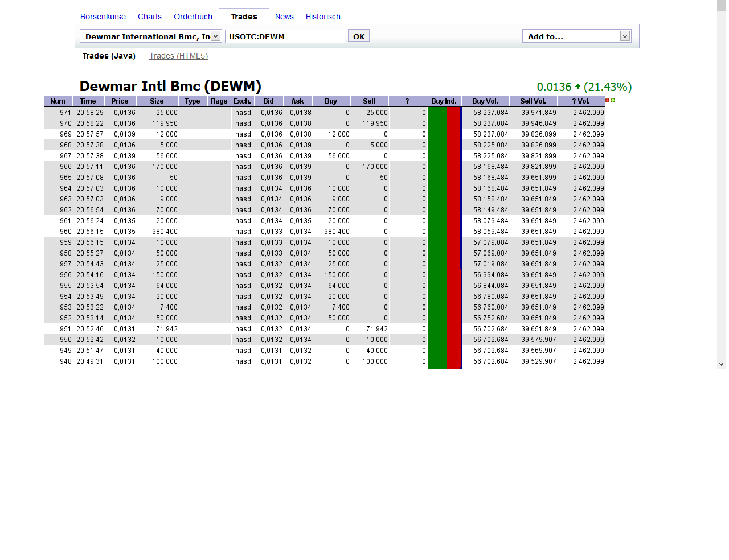This screenshot has width=729, height=560.
Task: Go to the Börsenkurse tab
Action: tap(103, 17)
